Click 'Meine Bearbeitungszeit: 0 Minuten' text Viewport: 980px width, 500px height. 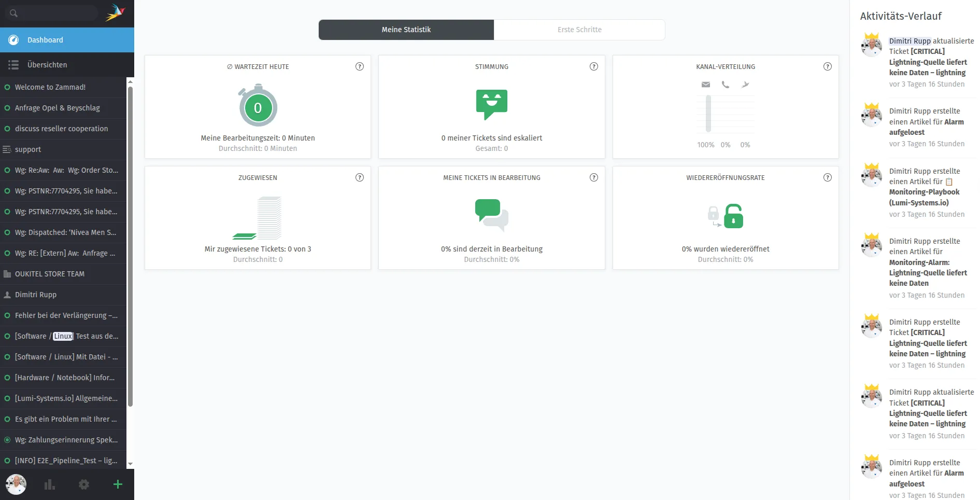point(258,138)
